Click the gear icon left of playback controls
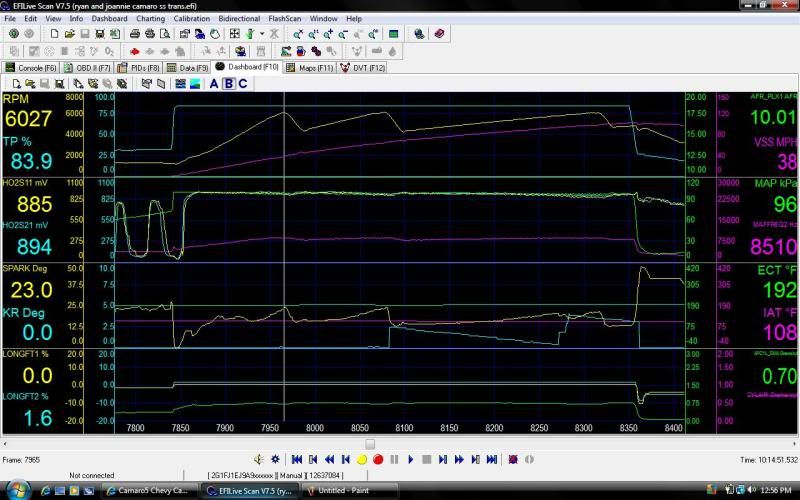800x500 pixels. coord(276,459)
